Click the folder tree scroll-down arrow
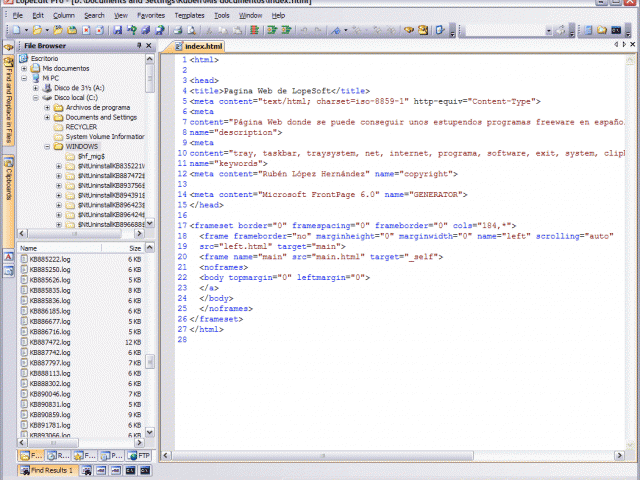This screenshot has width=640, height=480. pos(150,223)
